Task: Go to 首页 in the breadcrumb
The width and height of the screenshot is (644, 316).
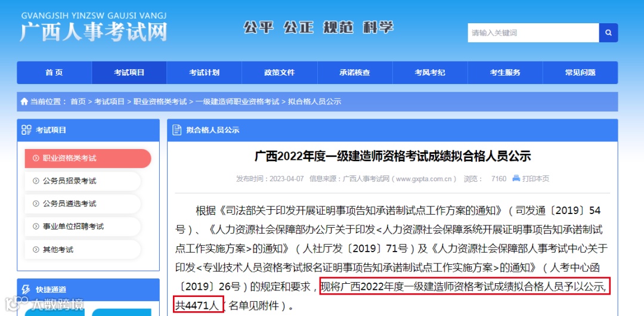Action: tap(78, 101)
